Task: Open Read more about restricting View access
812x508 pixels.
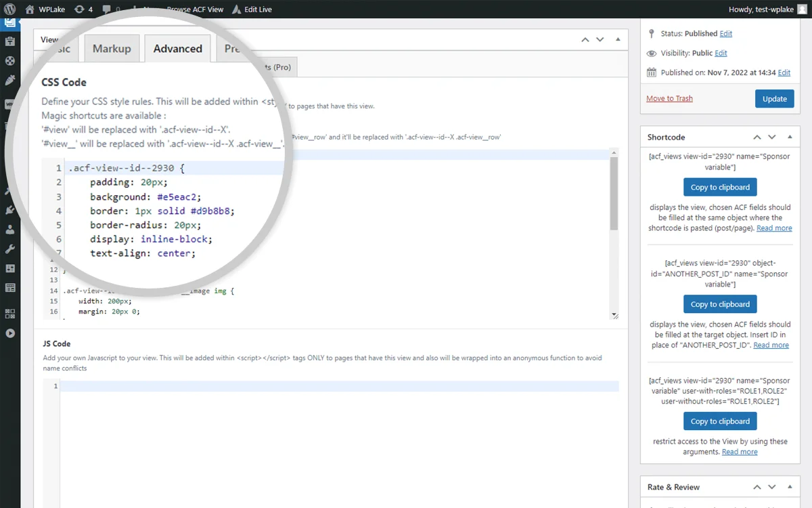Action: coord(740,452)
